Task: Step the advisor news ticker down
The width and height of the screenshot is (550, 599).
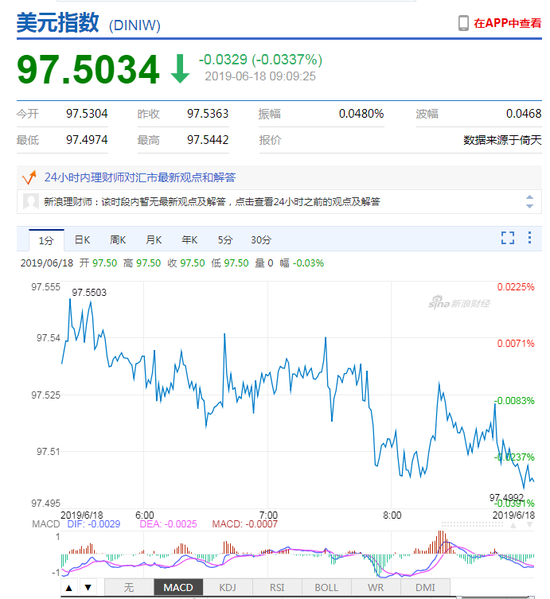Action: pyautogui.click(x=529, y=206)
